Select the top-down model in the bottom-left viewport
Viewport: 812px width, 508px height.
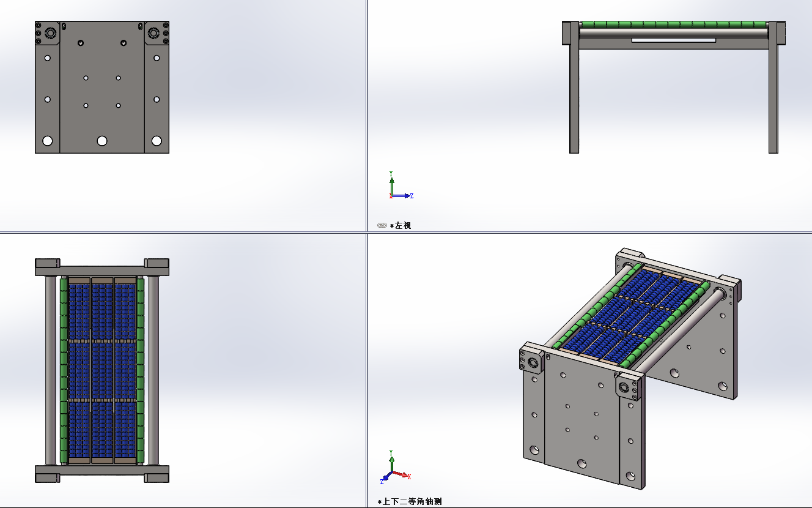point(102,370)
